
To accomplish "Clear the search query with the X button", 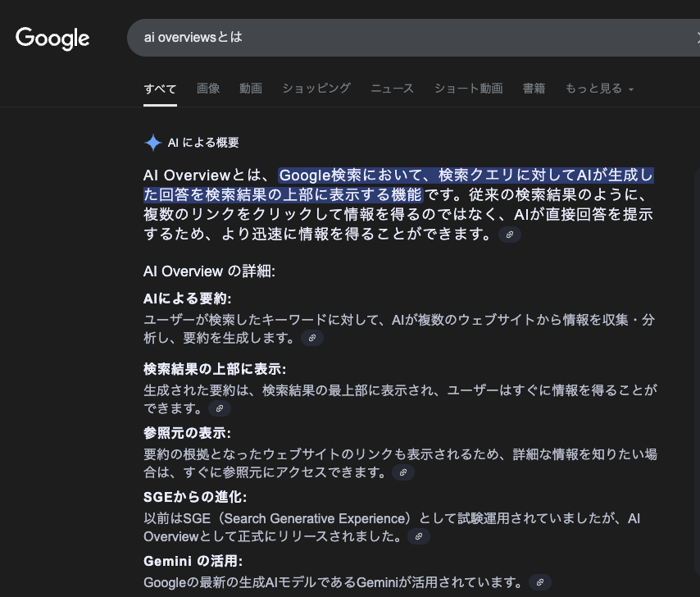I will coord(696,38).
